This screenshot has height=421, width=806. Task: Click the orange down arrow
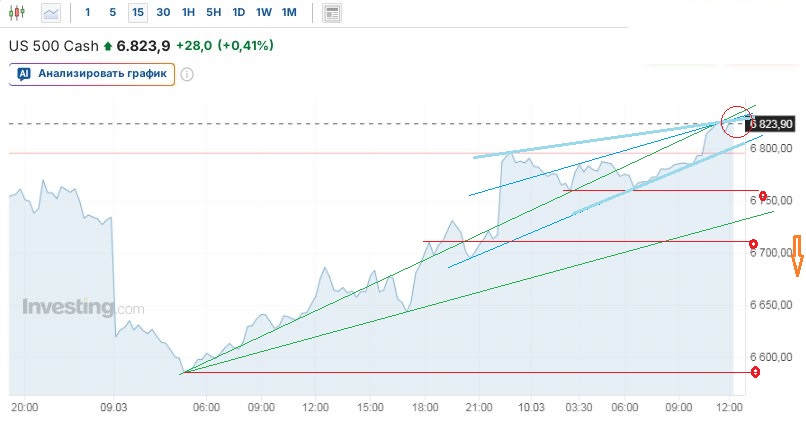(x=797, y=256)
